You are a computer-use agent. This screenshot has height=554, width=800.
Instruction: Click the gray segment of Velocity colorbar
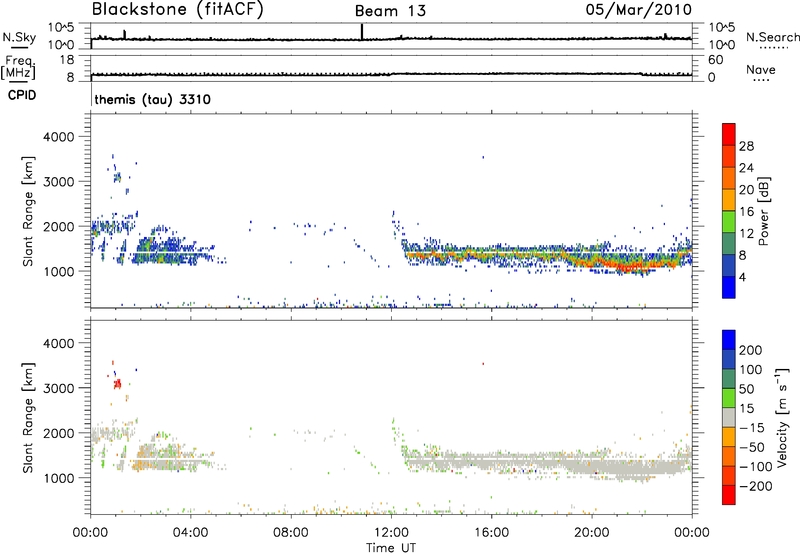tap(729, 418)
